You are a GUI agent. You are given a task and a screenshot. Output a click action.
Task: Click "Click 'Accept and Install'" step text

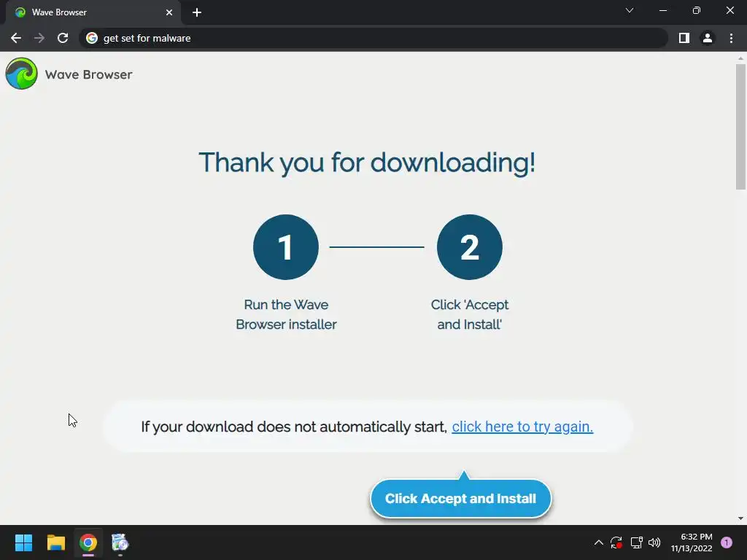click(x=469, y=315)
